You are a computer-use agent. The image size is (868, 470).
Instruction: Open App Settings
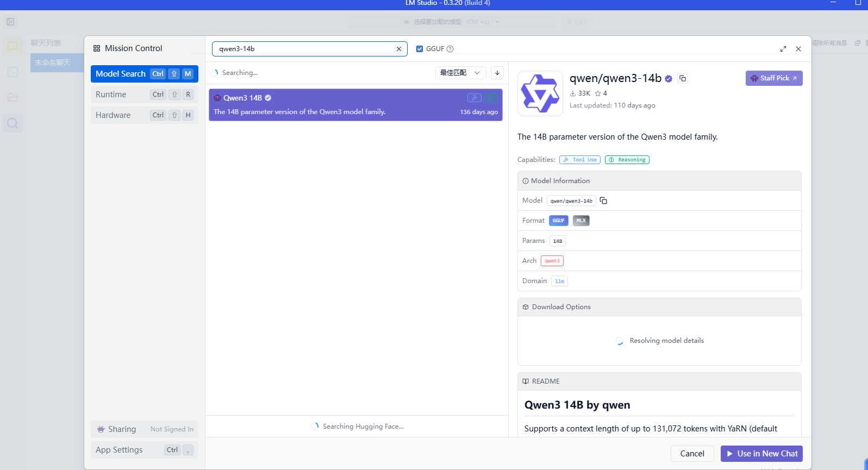pos(145,450)
